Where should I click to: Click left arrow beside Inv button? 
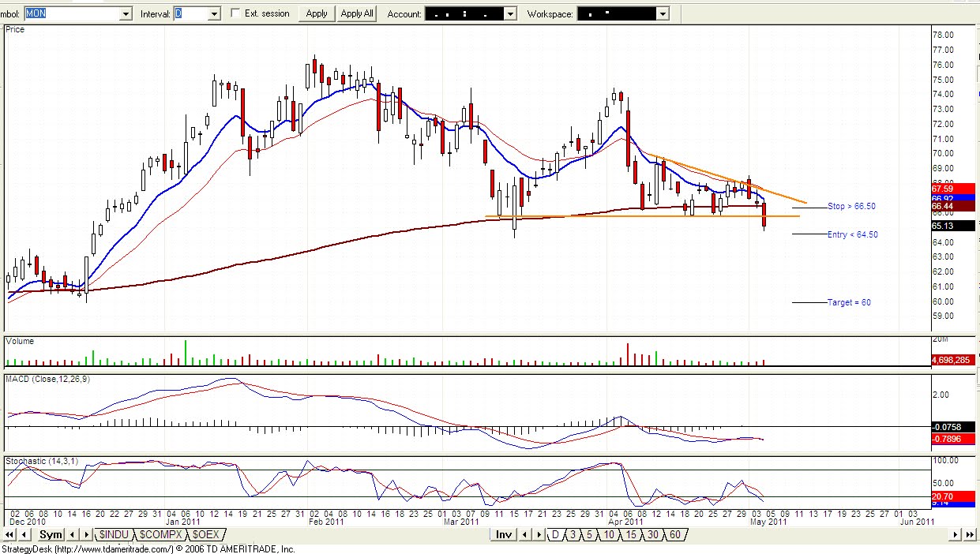[x=524, y=534]
